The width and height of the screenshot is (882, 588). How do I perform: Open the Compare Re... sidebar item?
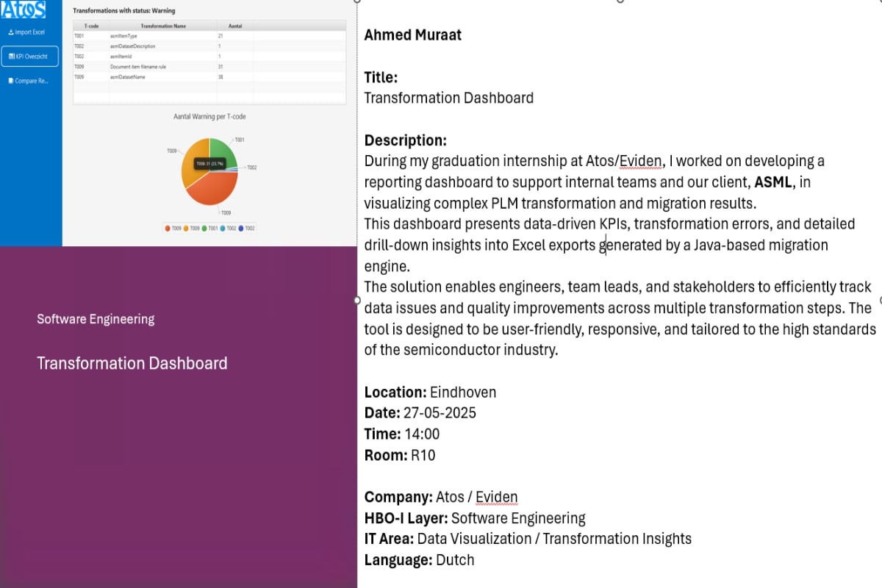click(29, 81)
